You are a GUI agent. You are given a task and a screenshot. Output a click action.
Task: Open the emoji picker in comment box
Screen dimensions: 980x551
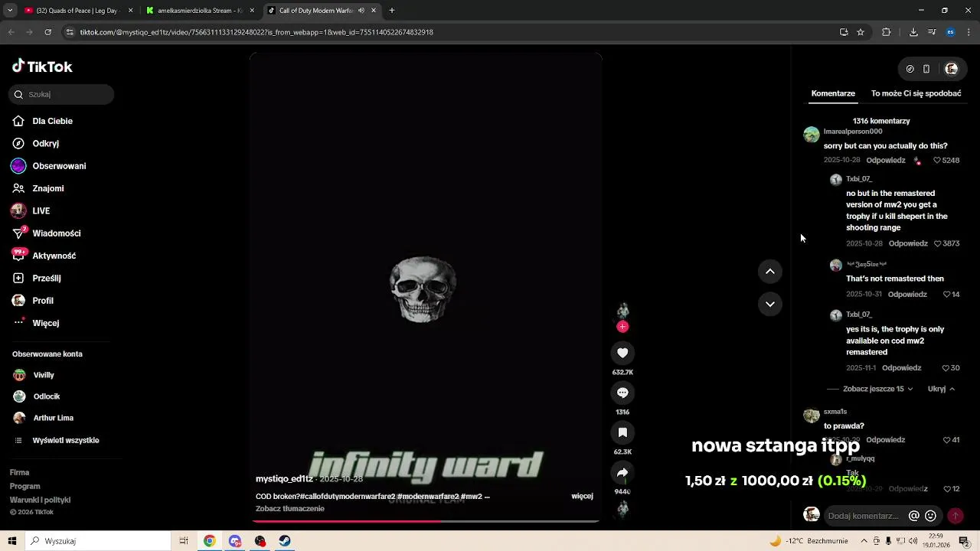(930, 516)
